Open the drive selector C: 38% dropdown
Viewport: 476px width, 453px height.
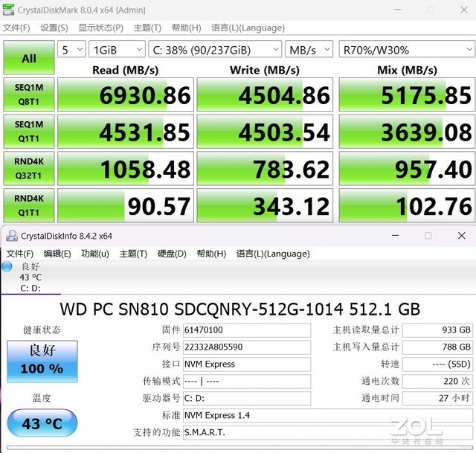click(x=215, y=50)
